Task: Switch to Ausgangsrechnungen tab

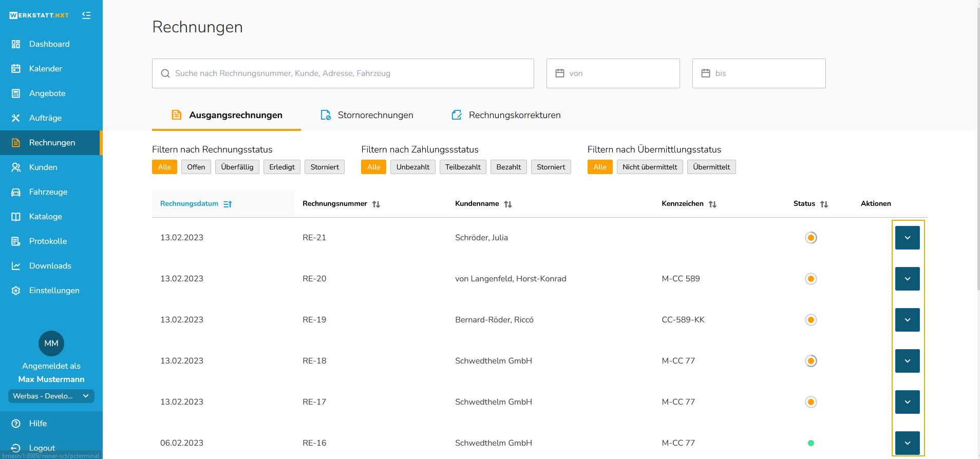Action: [x=227, y=115]
